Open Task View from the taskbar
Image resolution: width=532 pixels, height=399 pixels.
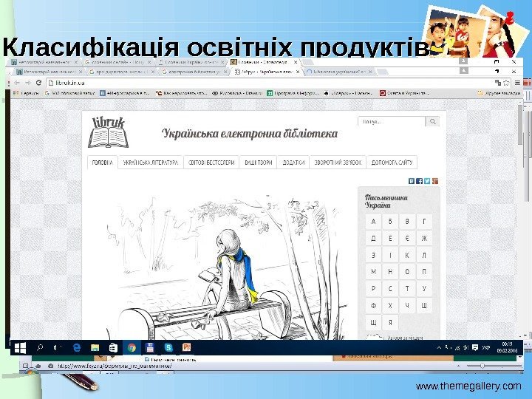57,348
